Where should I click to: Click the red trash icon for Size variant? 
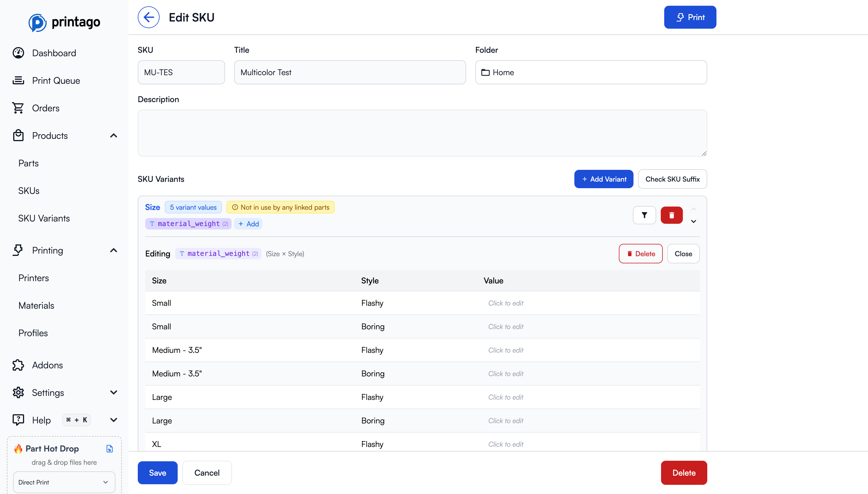pyautogui.click(x=671, y=215)
